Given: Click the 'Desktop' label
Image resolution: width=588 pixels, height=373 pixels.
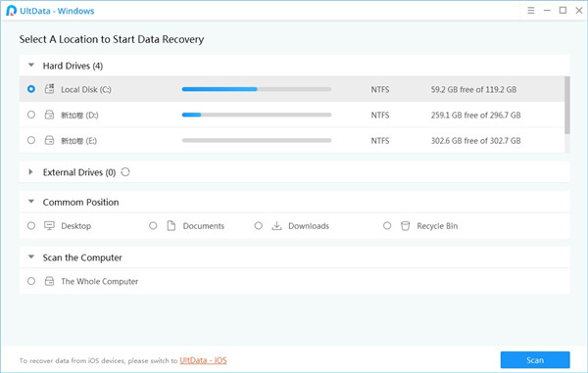Looking at the screenshot, I should point(76,226).
